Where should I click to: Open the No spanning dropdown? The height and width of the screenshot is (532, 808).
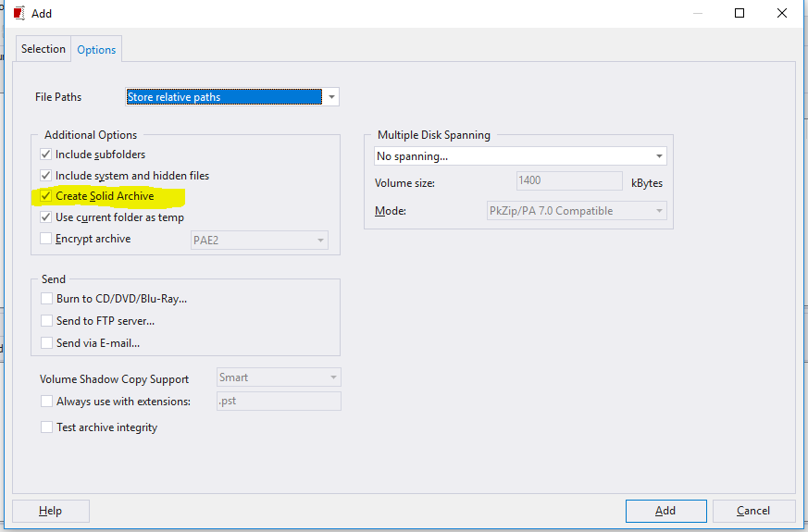(x=520, y=156)
